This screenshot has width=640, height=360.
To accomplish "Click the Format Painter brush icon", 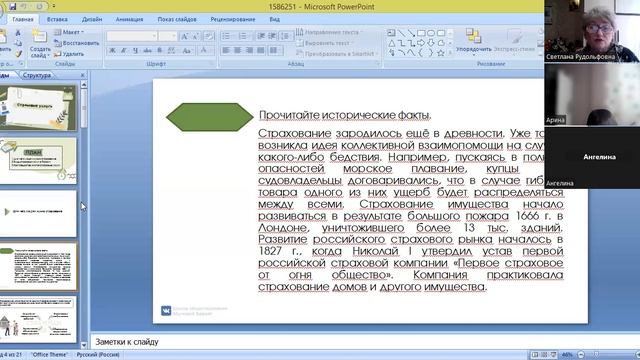I will tap(18, 53).
